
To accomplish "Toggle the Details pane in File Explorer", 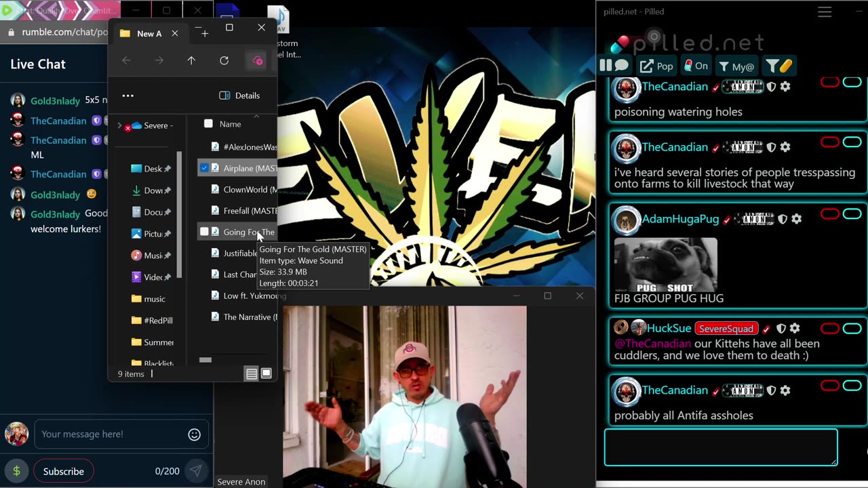I will 239,96.
